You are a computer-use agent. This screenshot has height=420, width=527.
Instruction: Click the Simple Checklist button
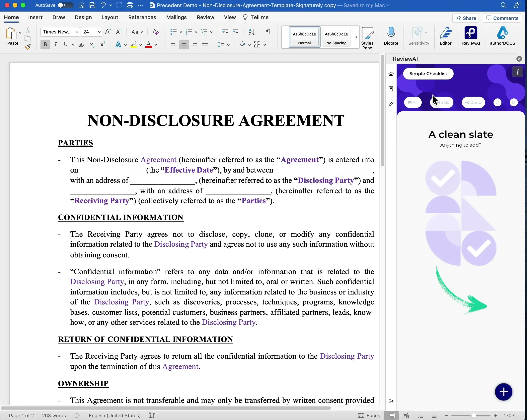(x=428, y=74)
